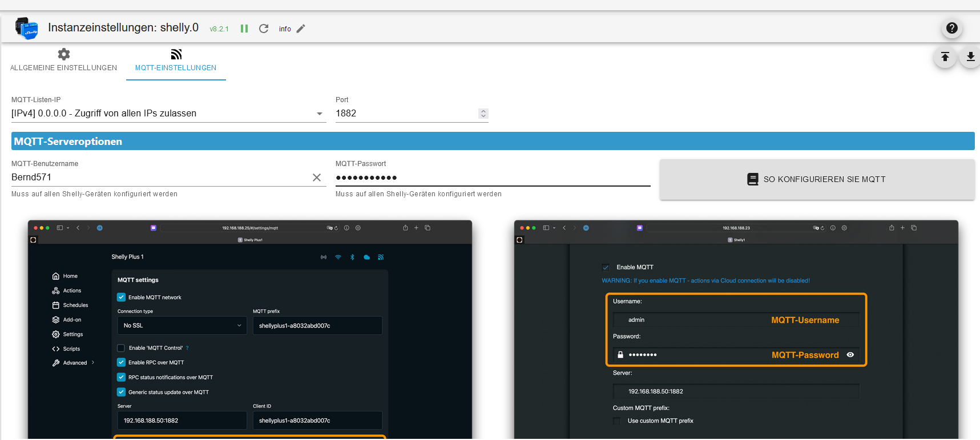Click access point icon in Shelly Plus 1
The width and height of the screenshot is (980, 440).
(324, 257)
